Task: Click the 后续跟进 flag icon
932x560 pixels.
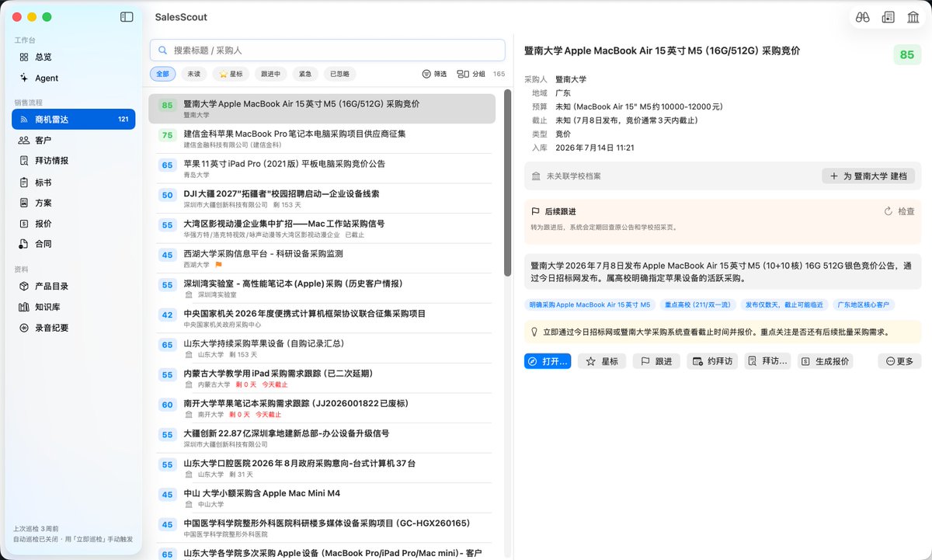Action: coord(535,211)
